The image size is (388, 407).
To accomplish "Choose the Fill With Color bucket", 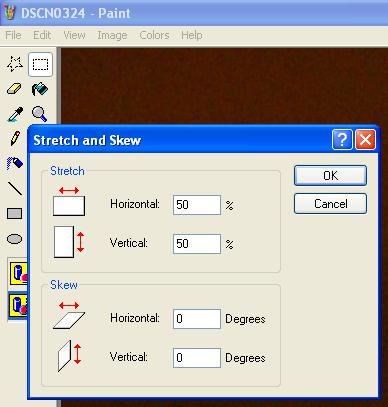I will tap(40, 89).
